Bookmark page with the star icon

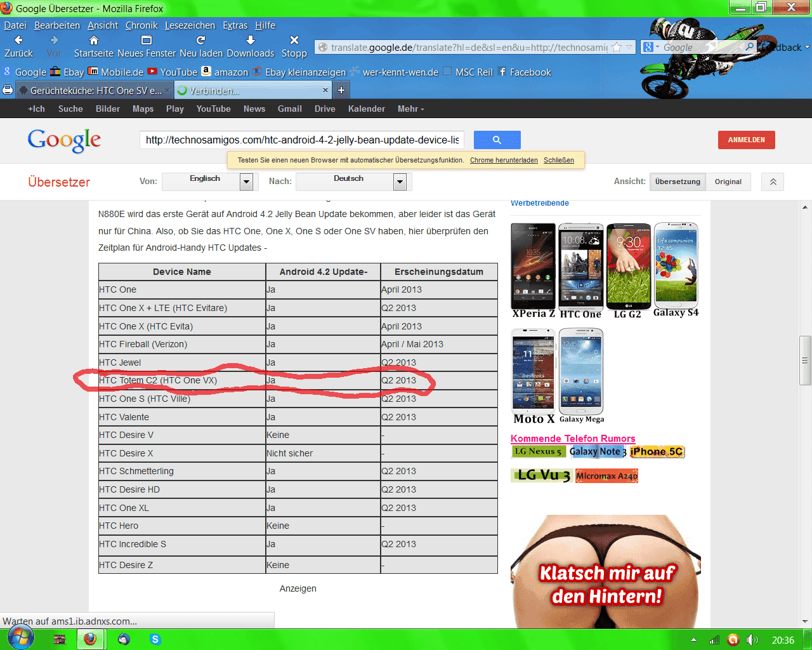pos(616,48)
